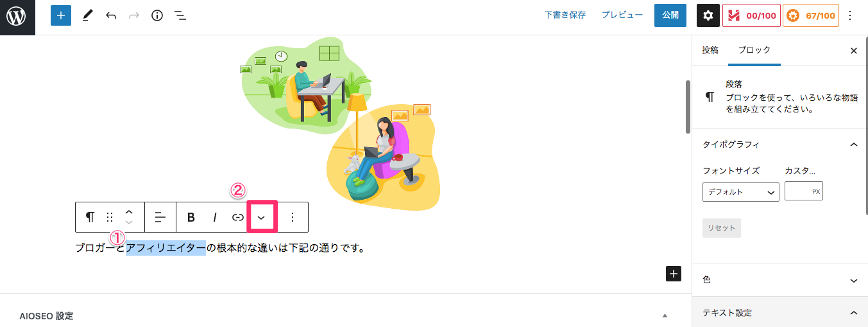
Task: Click the 下書き保存 link
Action: point(565,15)
